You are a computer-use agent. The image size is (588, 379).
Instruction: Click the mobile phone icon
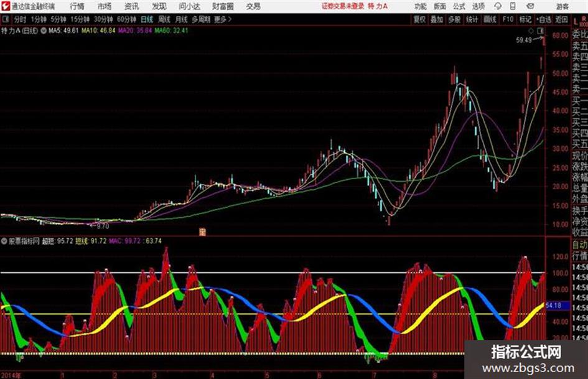tap(513, 6)
